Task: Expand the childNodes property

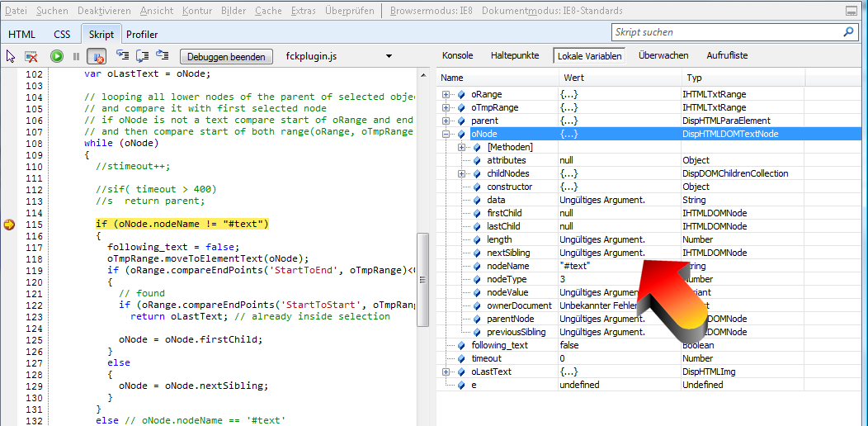Action: [462, 173]
